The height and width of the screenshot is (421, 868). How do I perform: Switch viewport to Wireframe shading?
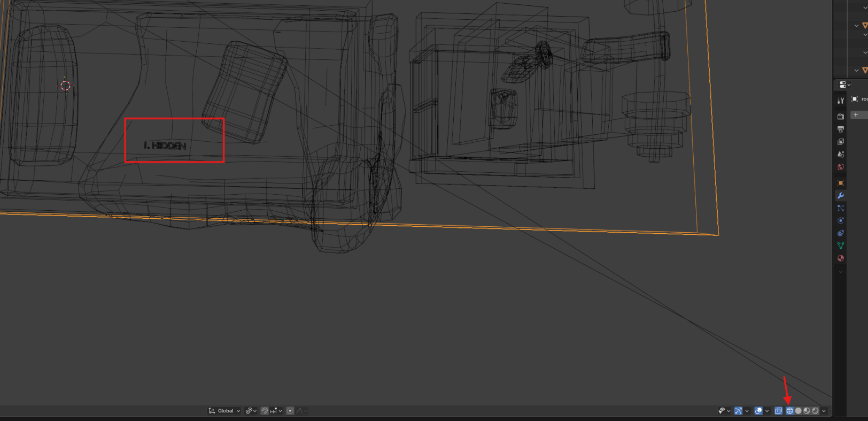point(789,411)
